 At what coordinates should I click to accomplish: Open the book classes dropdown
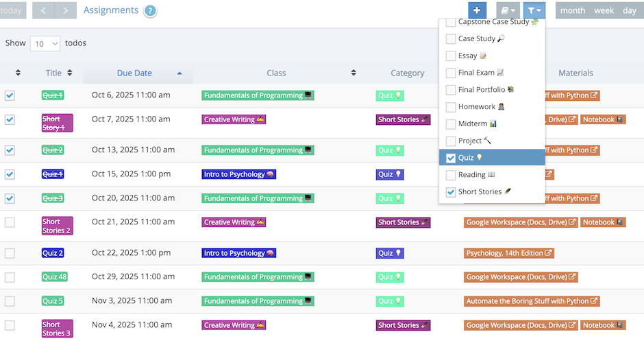(x=506, y=10)
